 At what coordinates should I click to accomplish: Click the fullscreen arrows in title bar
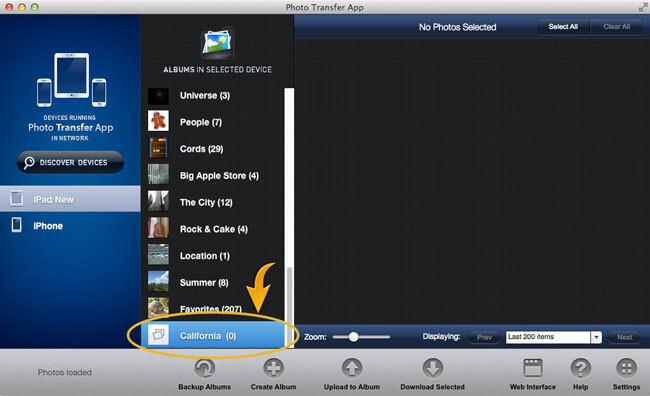(643, 7)
